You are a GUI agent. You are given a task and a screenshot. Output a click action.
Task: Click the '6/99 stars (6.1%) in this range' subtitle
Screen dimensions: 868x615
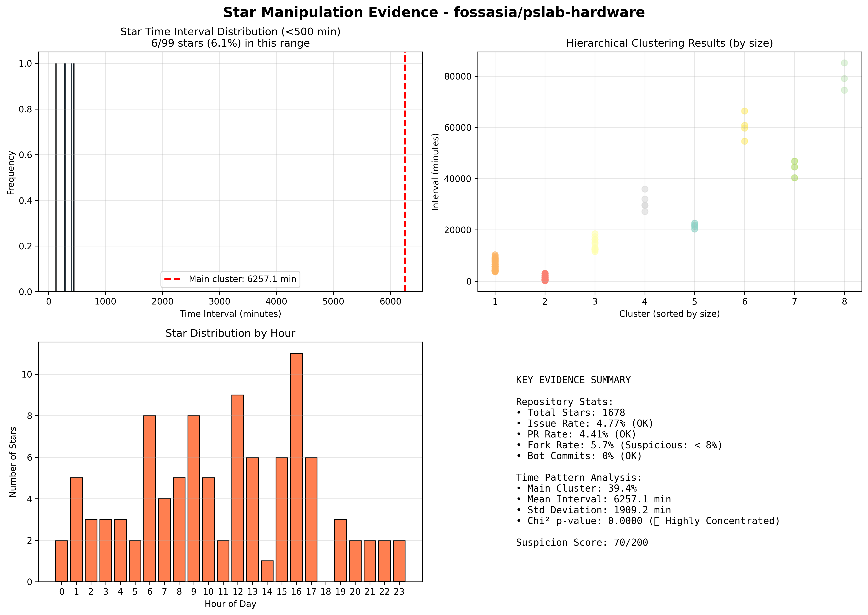230,43
